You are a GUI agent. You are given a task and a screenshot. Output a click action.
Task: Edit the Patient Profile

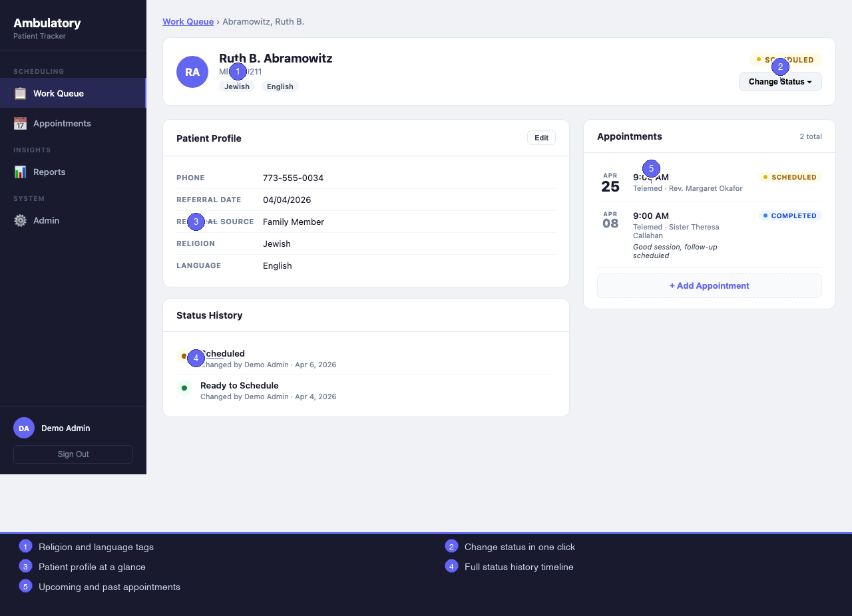(x=541, y=138)
